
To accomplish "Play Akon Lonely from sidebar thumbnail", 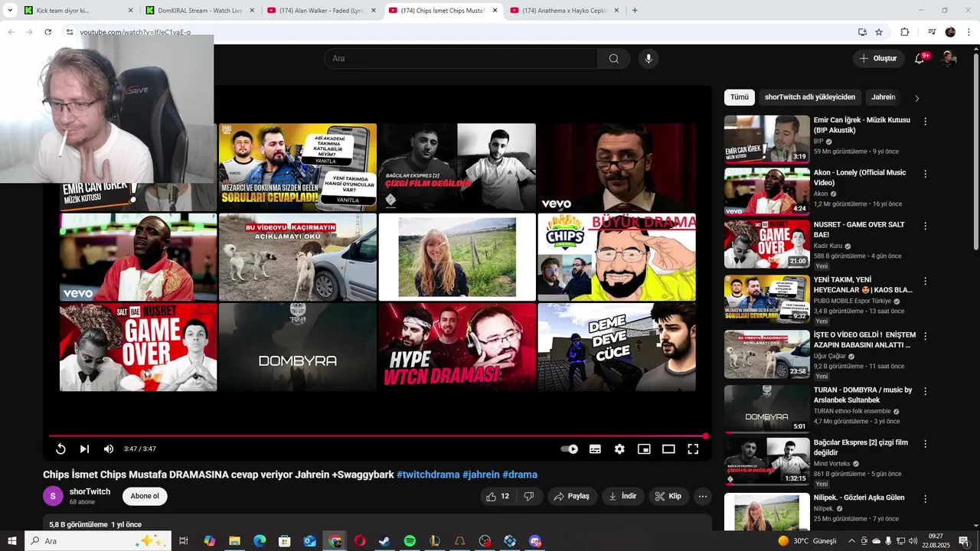I will pos(766,191).
